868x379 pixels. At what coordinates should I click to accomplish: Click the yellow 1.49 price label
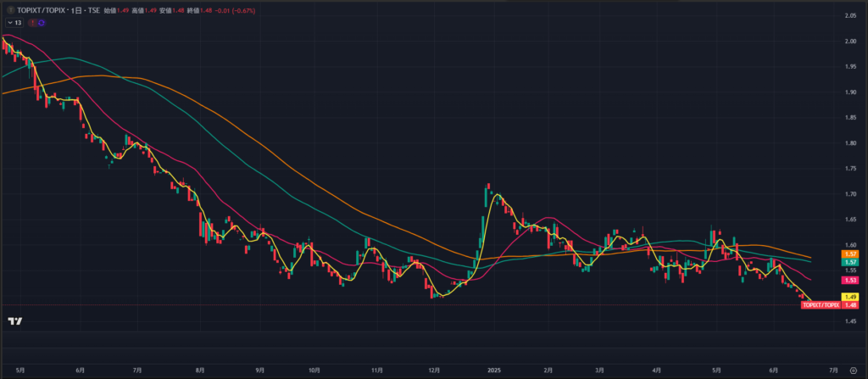click(x=849, y=297)
